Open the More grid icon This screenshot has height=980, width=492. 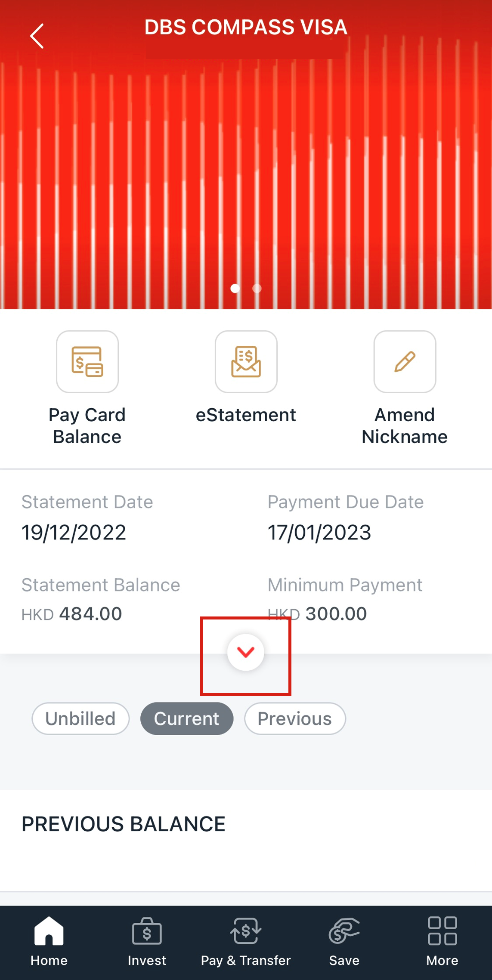pyautogui.click(x=442, y=931)
